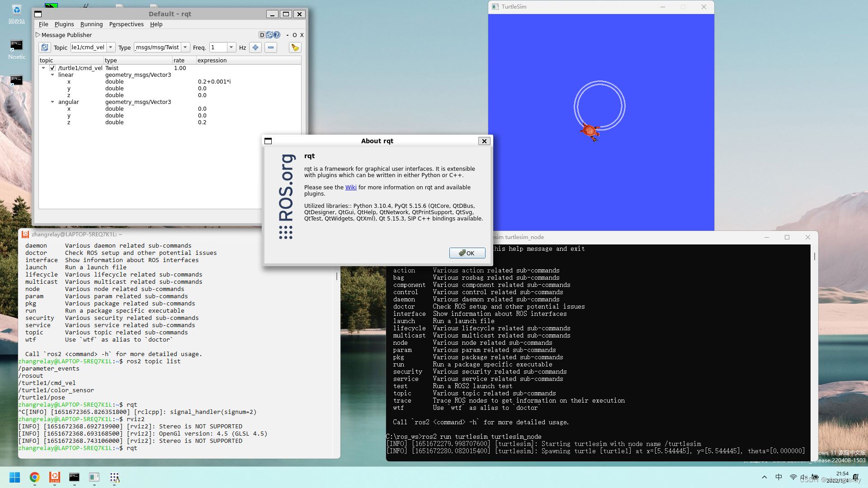Close the About rqt dialog
Image resolution: width=868 pixels, height=488 pixels.
coord(484,141)
